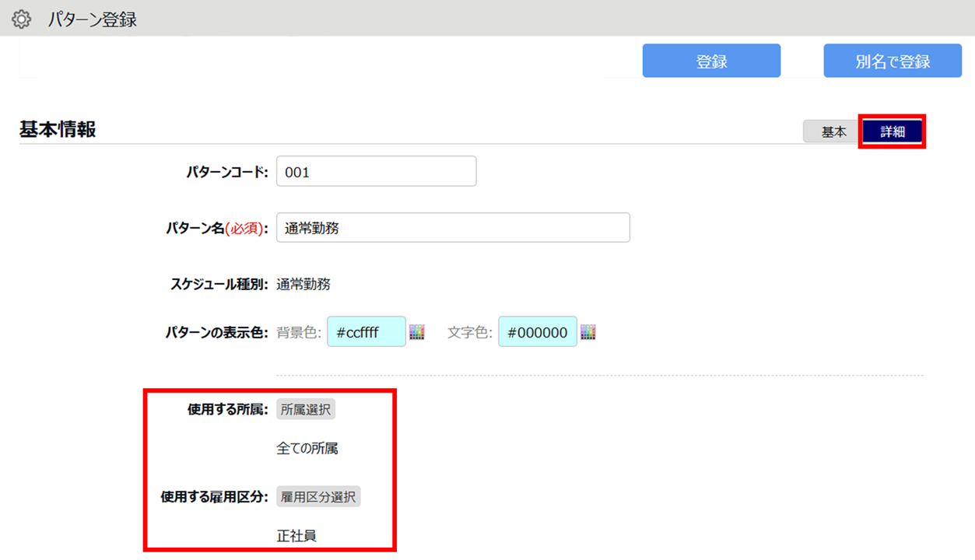Click the settings gear icon
This screenshot has height=560, width=975.
(21, 19)
